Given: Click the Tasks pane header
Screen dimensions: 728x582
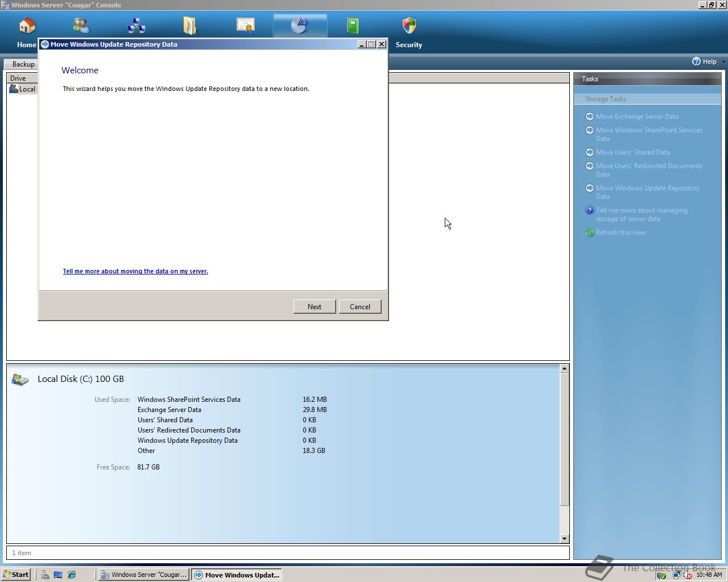Looking at the screenshot, I should click(647, 79).
